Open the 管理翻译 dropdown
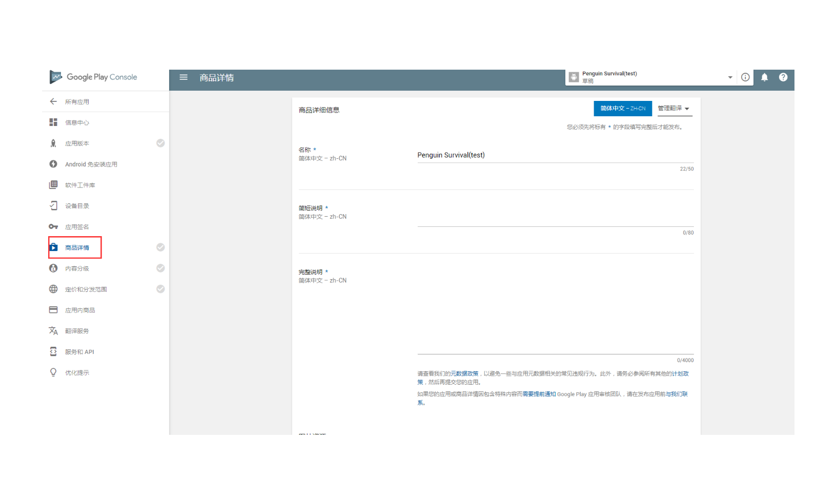836x504 pixels. (x=675, y=109)
